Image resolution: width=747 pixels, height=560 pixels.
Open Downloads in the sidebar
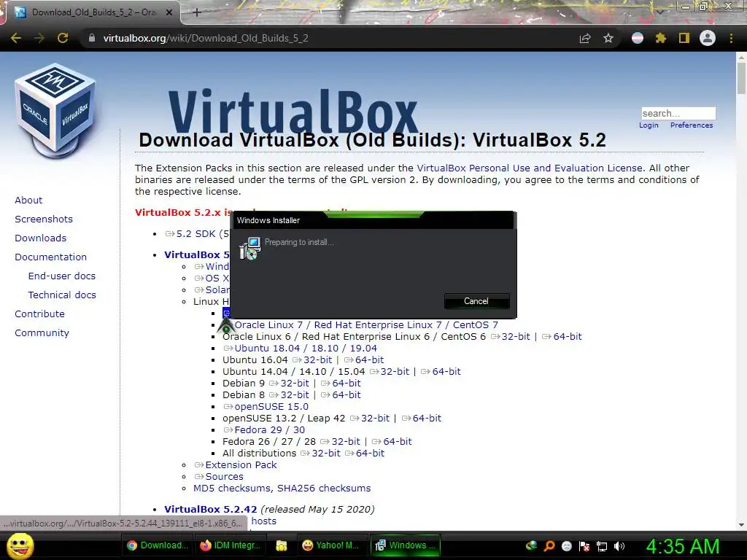pos(41,238)
